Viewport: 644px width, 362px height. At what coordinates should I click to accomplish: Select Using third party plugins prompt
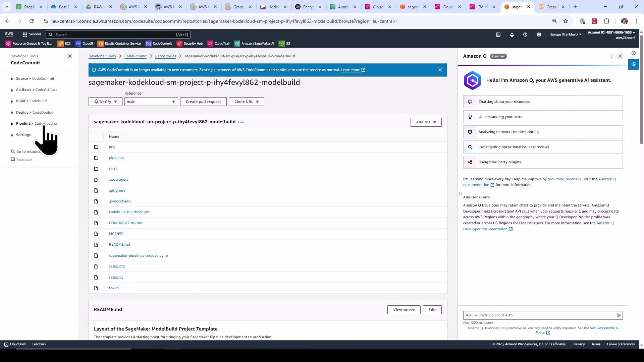click(543, 162)
